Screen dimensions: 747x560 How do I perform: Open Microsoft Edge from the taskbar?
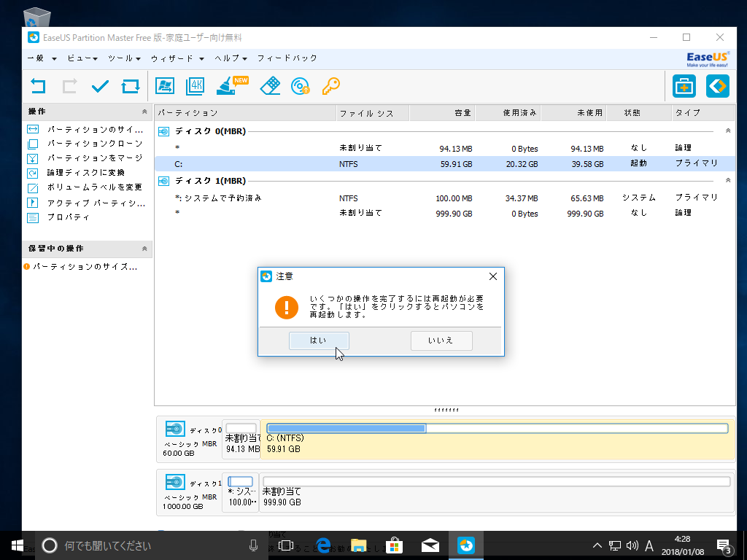[x=323, y=545]
